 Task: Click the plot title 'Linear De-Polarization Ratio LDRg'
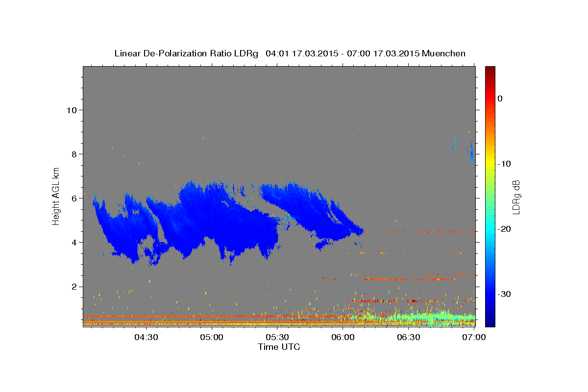pos(186,53)
